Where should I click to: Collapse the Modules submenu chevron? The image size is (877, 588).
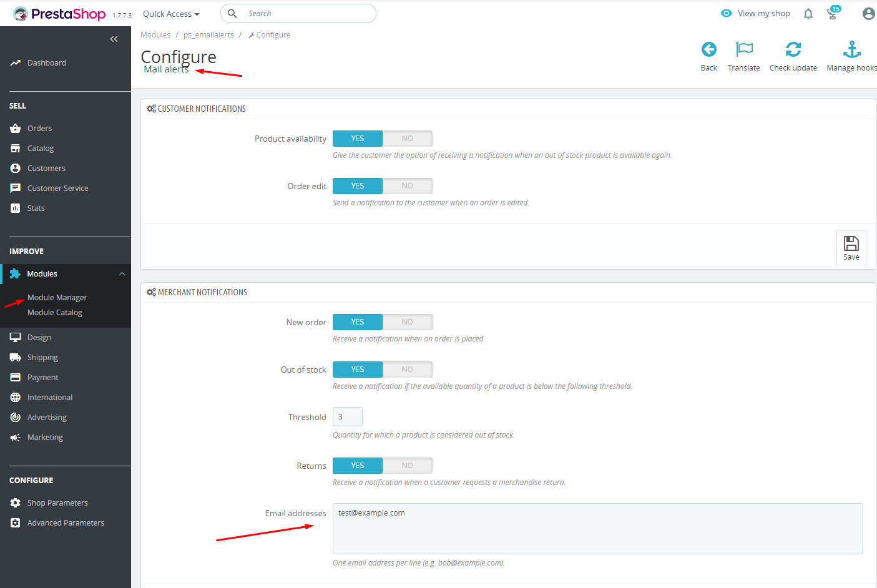[122, 274]
